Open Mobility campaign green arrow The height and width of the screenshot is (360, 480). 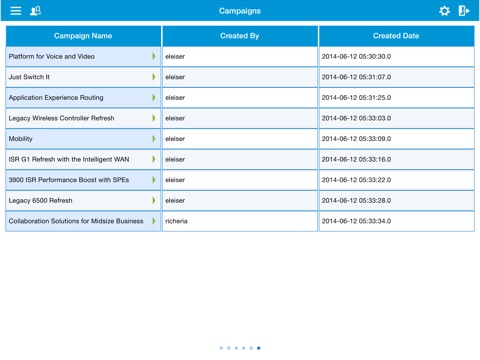tap(154, 139)
